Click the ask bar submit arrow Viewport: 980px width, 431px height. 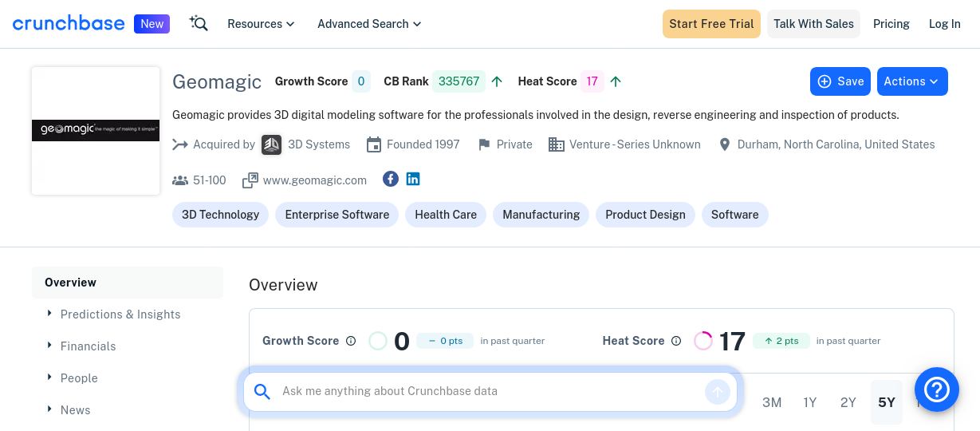coord(718,392)
